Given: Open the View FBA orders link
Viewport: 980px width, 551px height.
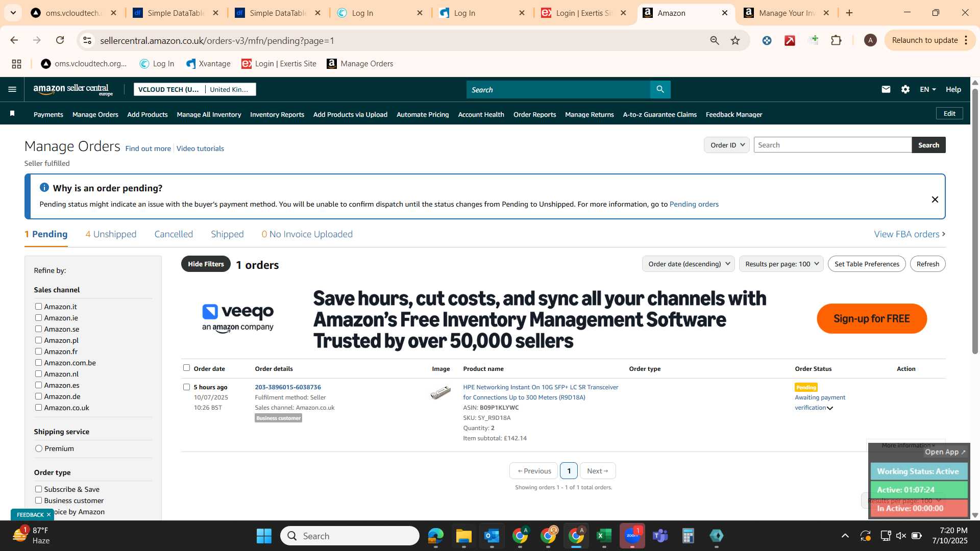Looking at the screenshot, I should tap(910, 234).
